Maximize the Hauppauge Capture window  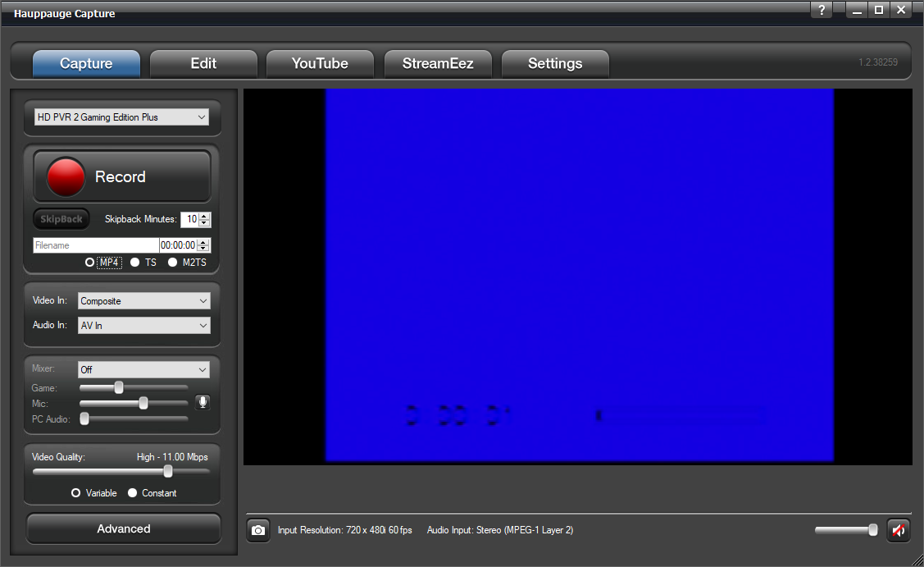click(x=879, y=10)
